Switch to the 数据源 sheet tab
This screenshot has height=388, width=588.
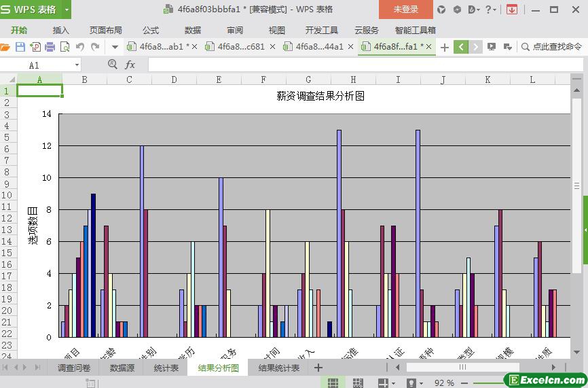click(x=122, y=368)
